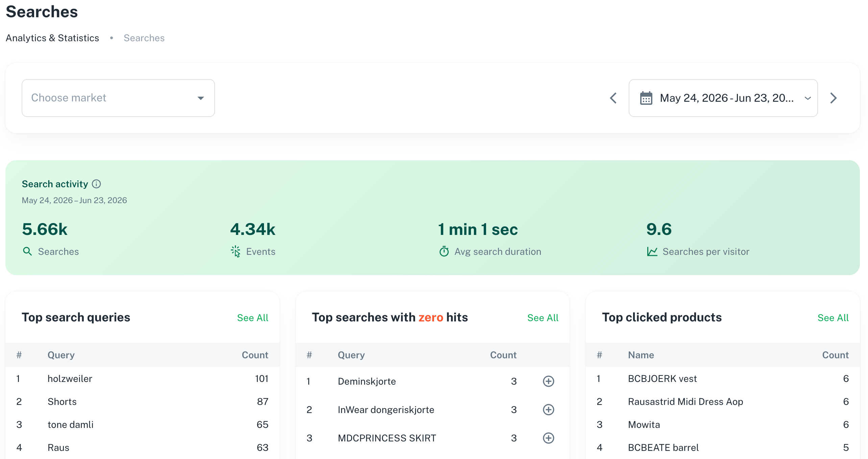Viewport: 868px width, 459px height.
Task: Expand the date range selector chevron
Action: point(807,98)
